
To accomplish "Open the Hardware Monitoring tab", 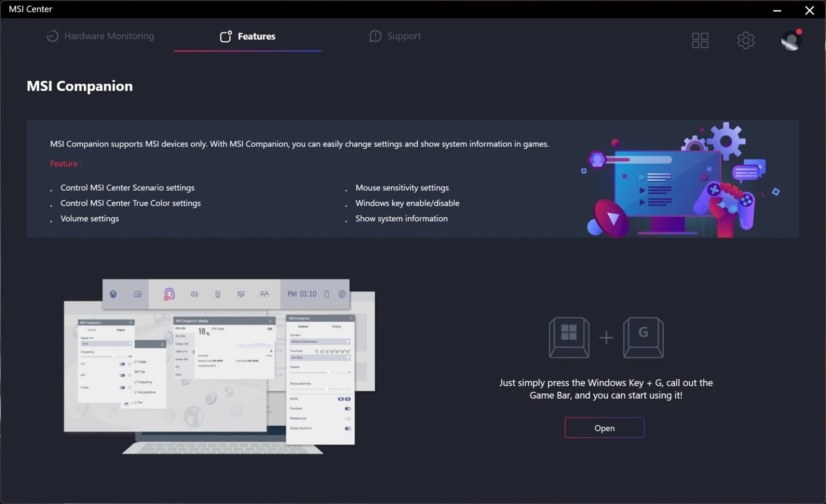I will click(x=100, y=36).
